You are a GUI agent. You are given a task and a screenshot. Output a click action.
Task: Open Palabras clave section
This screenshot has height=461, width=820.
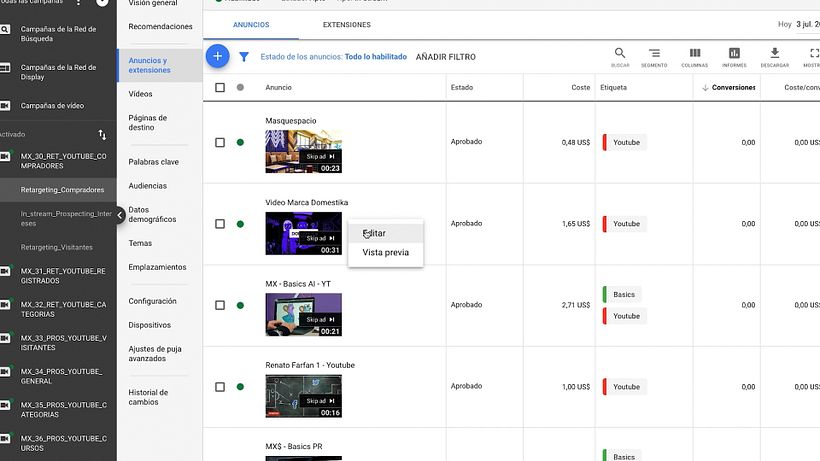pyautogui.click(x=153, y=162)
